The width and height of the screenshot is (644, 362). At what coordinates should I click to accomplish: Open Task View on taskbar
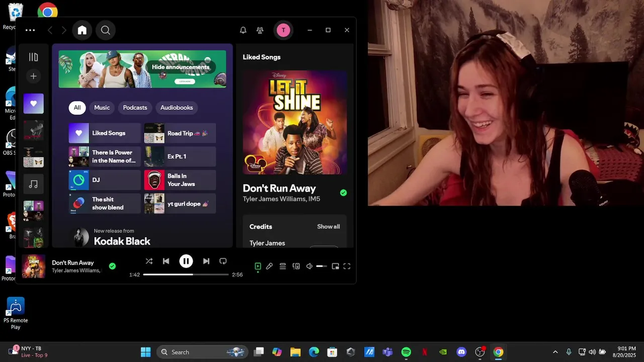(259, 352)
